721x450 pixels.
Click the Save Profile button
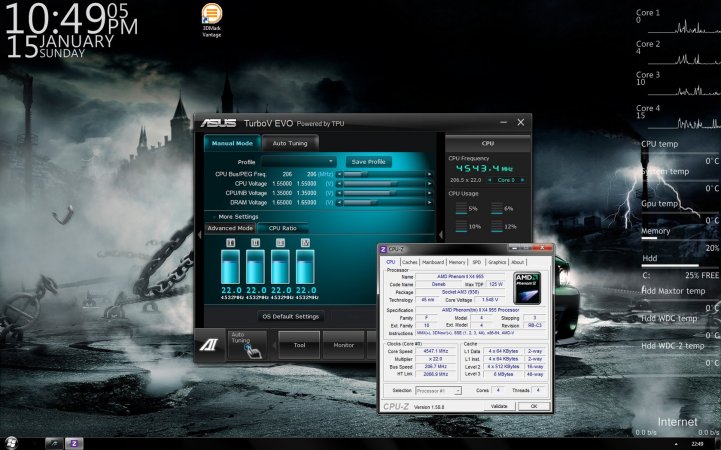tap(368, 162)
